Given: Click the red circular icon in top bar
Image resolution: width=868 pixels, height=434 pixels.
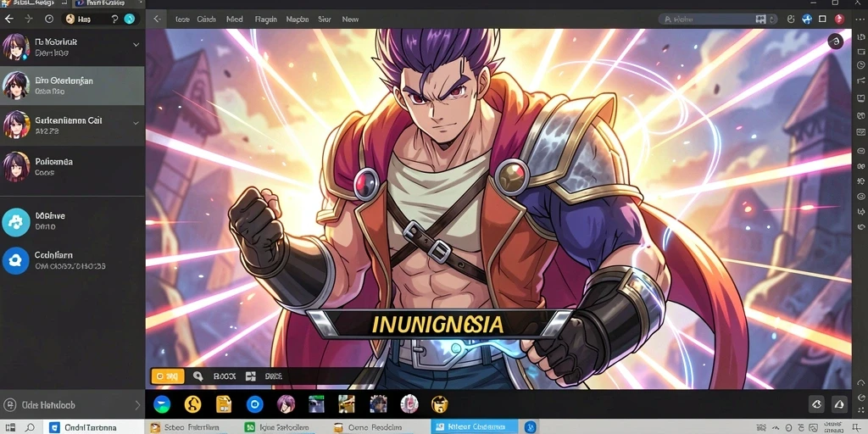Looking at the screenshot, I should [839, 19].
